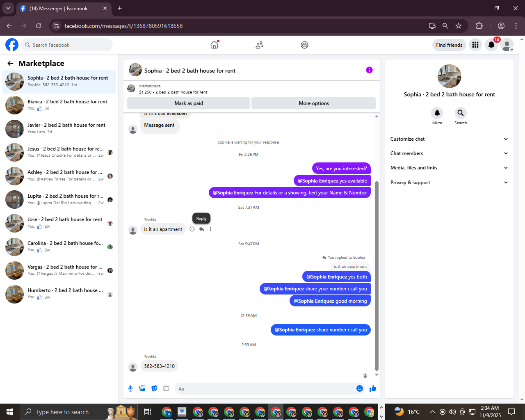Screen dimensions: 525x420
Task: Click 'share number i call you' message
Action: click(321, 330)
